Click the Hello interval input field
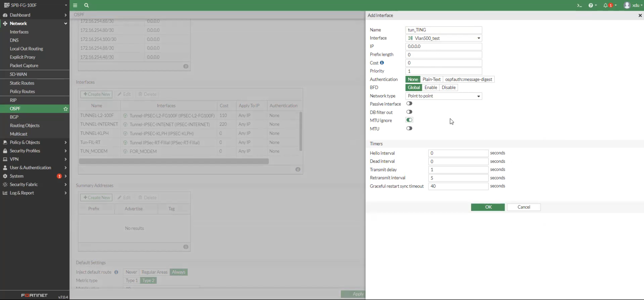Image resolution: width=644 pixels, height=300 pixels. (x=458, y=153)
